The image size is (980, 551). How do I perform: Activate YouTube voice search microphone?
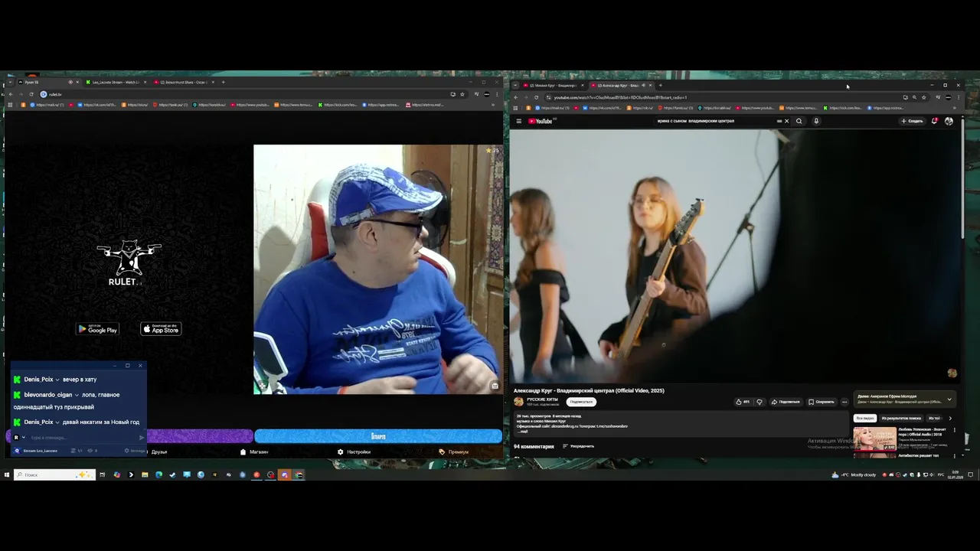(816, 121)
